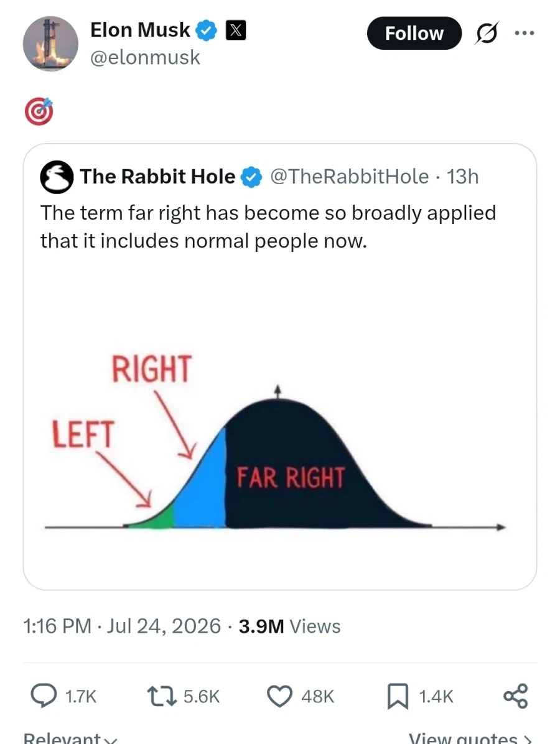Viewport: 560px width, 744px height.
Task: Repost using the retweet icon
Action: pos(161,696)
